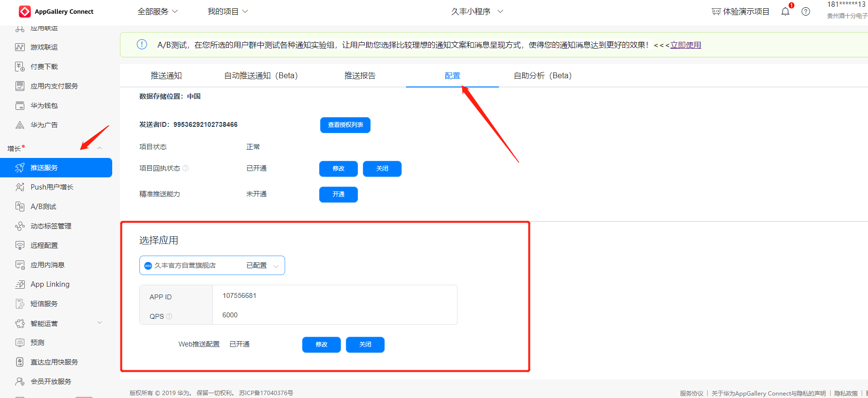Follow the 立即使用 link in banner
868x398 pixels.
(x=686, y=45)
